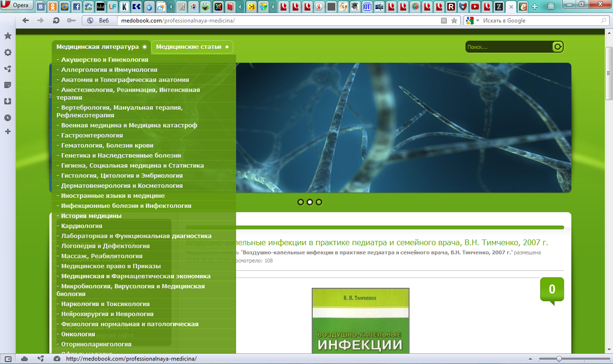Image resolution: width=613 pixels, height=364 pixels.
Task: Select 'Гастроэнтерология' menu item
Action: click(x=144, y=136)
